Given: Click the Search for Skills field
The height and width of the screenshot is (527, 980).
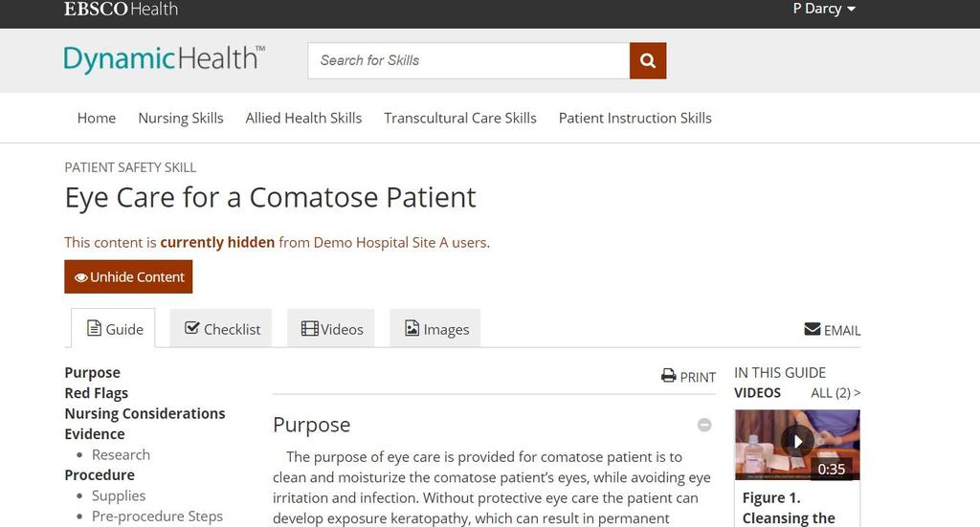Looking at the screenshot, I should coord(469,60).
